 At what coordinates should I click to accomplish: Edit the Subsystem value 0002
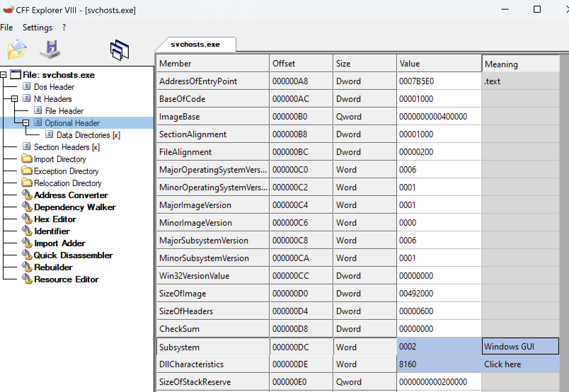tap(439, 346)
